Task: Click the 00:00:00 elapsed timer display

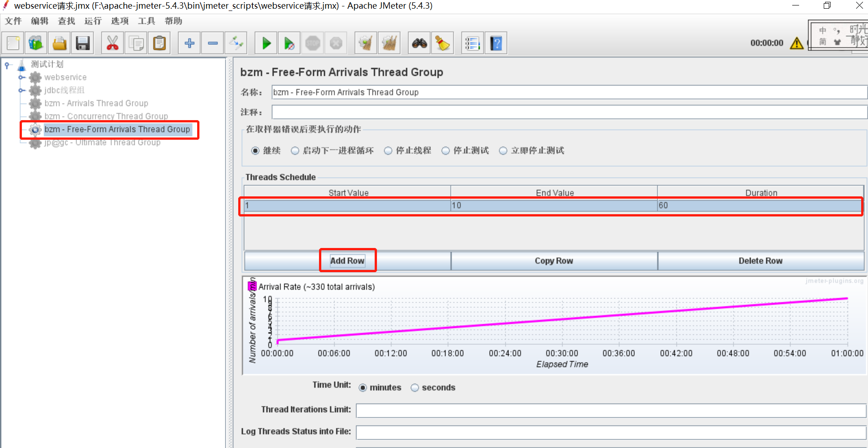Action: pyautogui.click(x=767, y=43)
